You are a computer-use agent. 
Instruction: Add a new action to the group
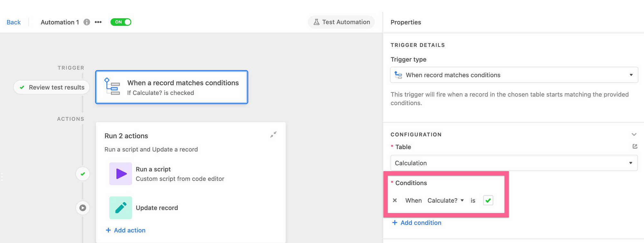pyautogui.click(x=126, y=230)
